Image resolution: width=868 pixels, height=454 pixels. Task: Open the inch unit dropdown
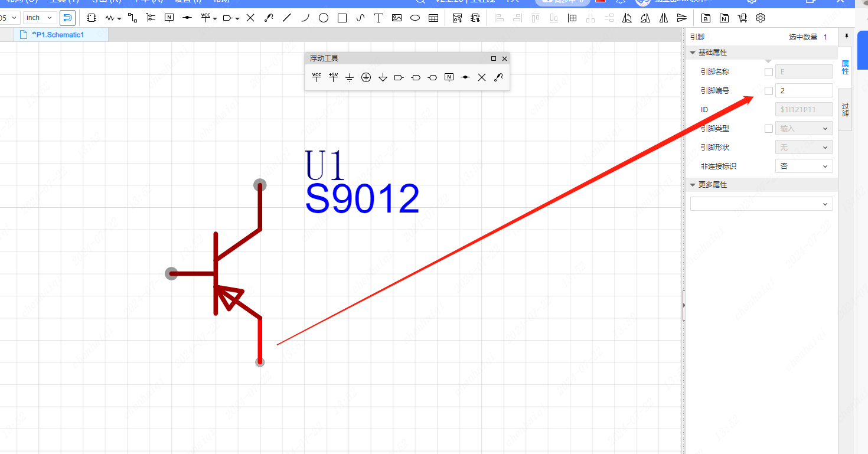coord(40,18)
